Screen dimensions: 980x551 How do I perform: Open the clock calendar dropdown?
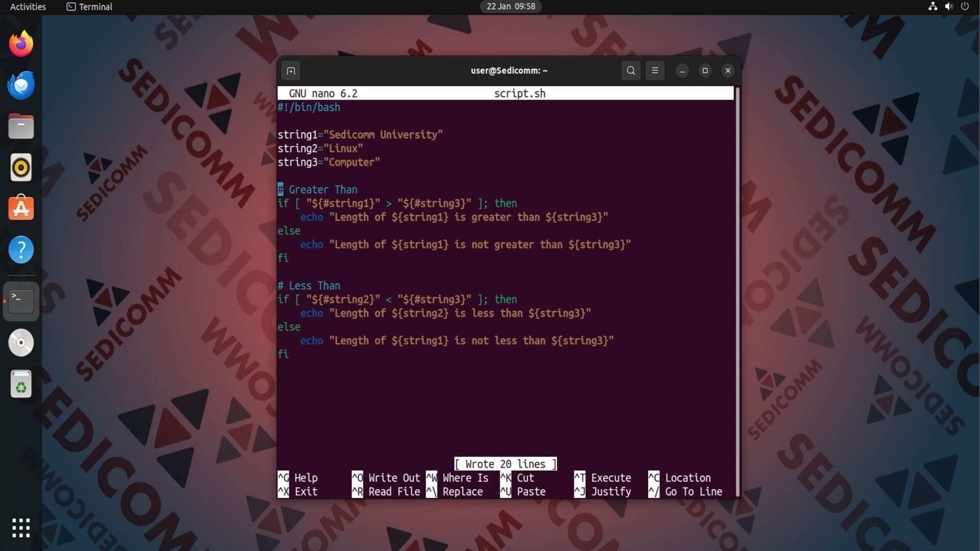pos(510,7)
